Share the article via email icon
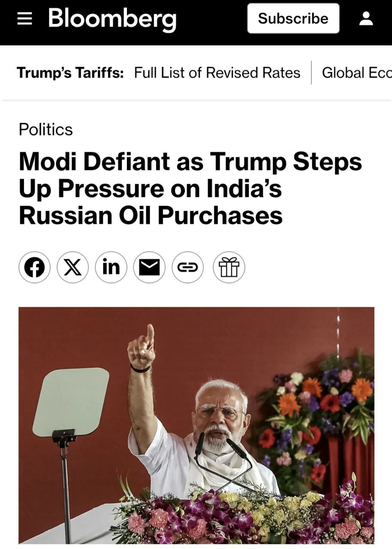This screenshot has width=392, height=549. pyautogui.click(x=149, y=267)
